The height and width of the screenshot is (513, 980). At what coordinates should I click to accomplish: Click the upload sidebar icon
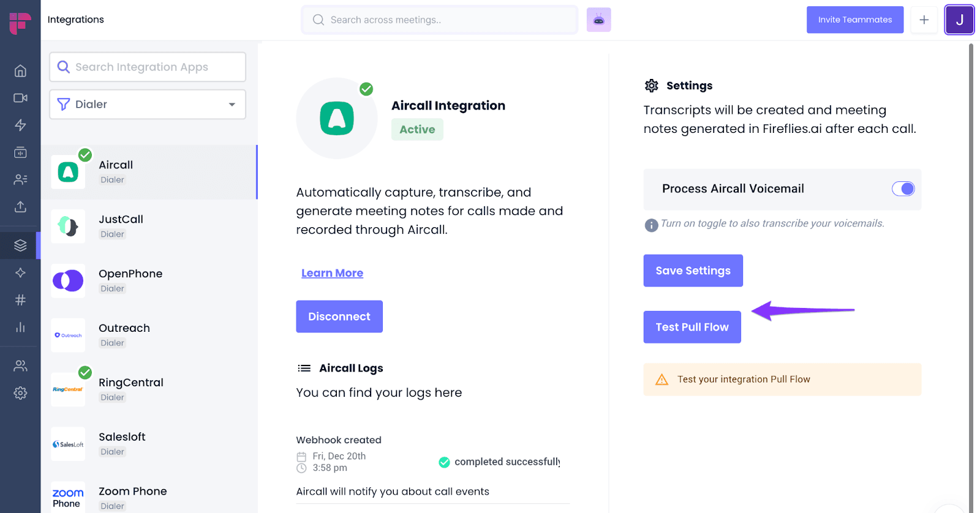pos(20,206)
